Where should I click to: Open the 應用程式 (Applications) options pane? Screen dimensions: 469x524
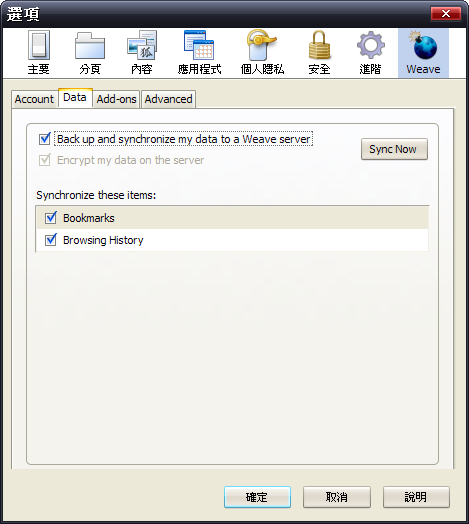click(x=199, y=53)
